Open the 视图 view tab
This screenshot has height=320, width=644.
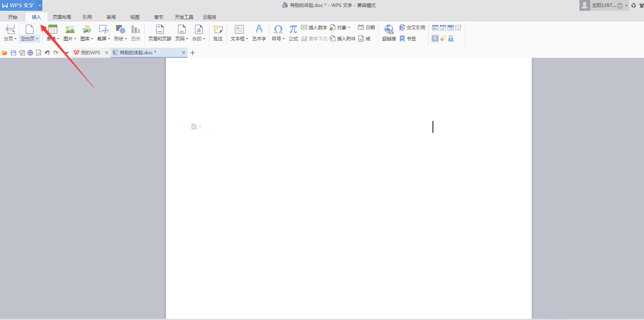point(135,17)
